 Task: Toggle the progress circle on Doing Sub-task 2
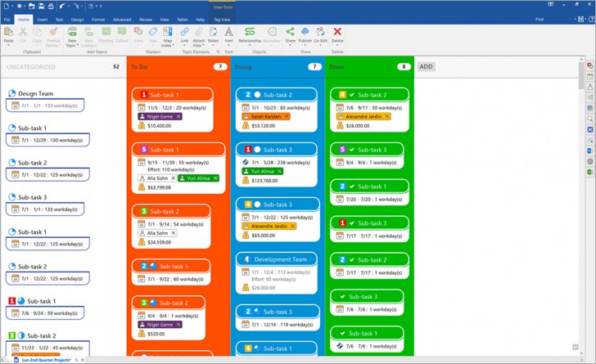257,95
